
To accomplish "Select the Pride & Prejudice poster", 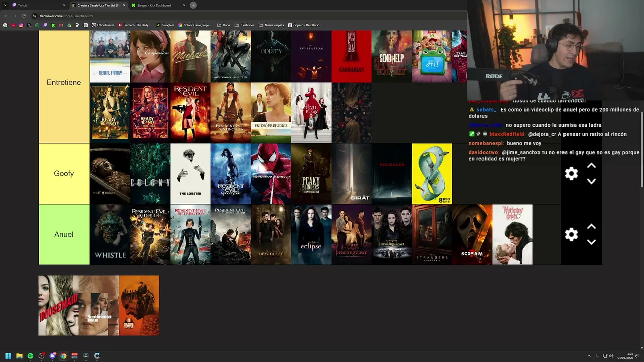I will point(271,113).
